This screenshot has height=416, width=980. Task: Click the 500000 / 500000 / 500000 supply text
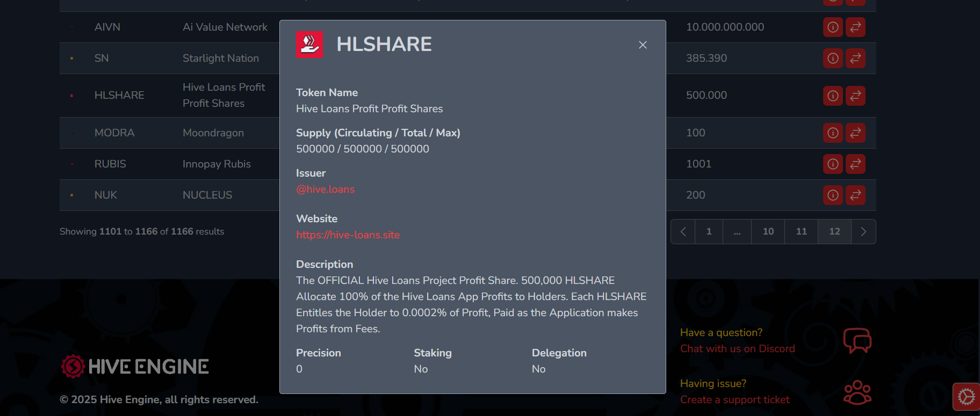363,149
